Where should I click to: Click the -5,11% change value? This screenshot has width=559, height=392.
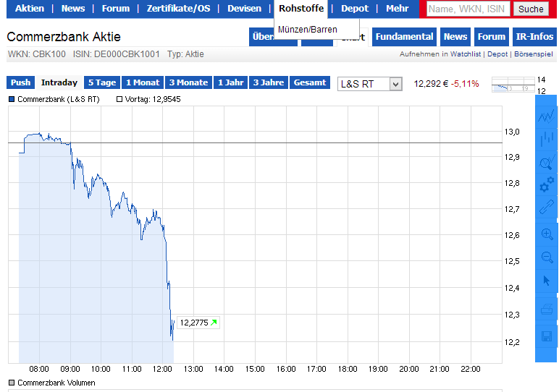pos(465,84)
